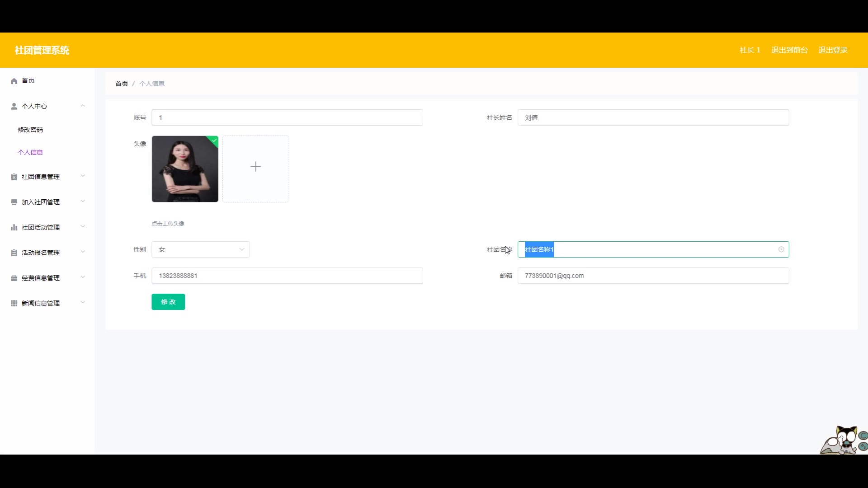Expand the 经费信息管理 submenu arrow
Image resolution: width=868 pixels, height=488 pixels.
83,277
